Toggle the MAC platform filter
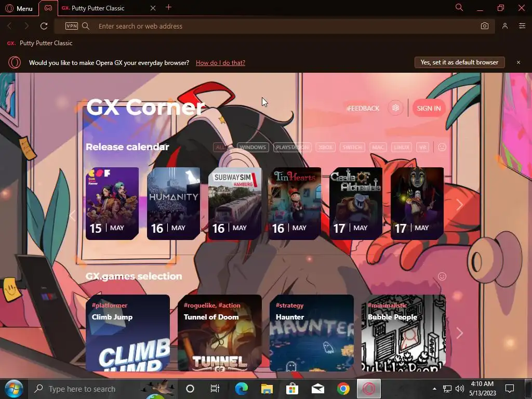The height and width of the screenshot is (399, 532). tap(378, 147)
